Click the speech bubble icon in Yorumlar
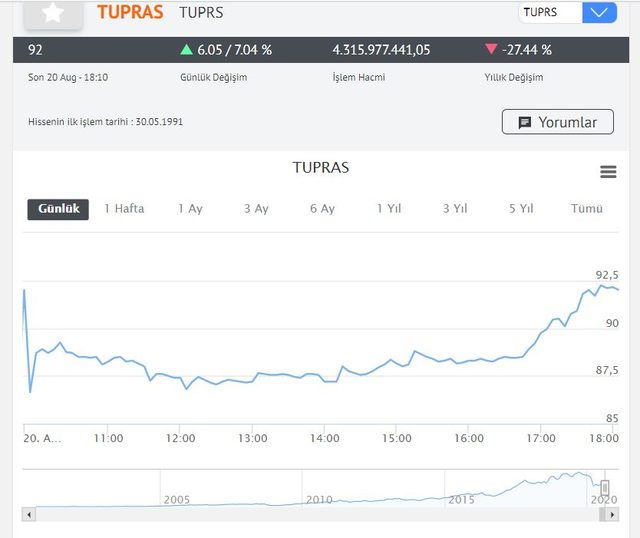Image resolution: width=640 pixels, height=538 pixels. [x=524, y=122]
